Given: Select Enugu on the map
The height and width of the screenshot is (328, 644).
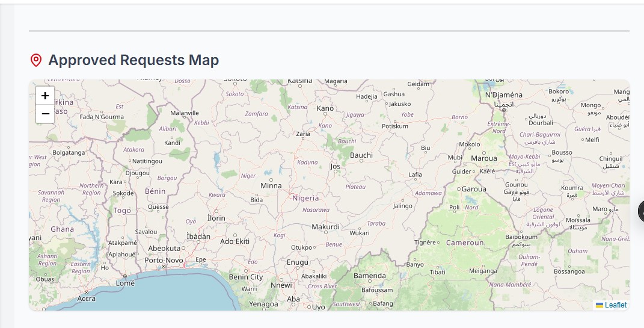Looking at the screenshot, I should click(x=297, y=262).
